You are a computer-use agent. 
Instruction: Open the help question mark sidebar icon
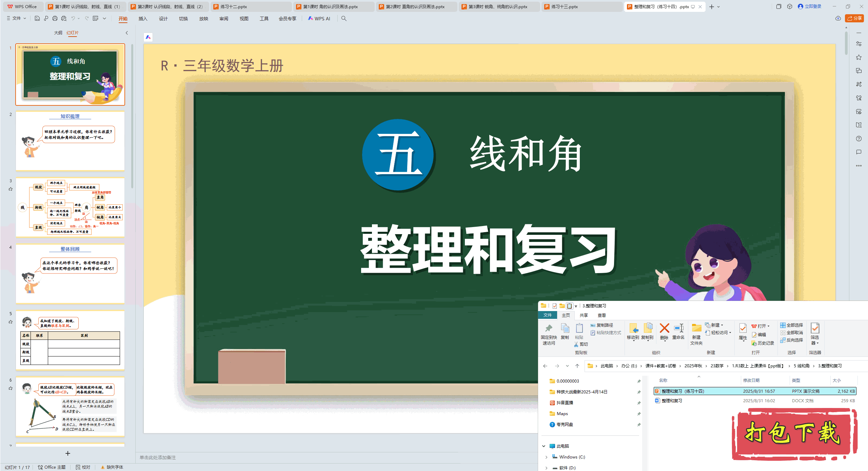click(859, 139)
